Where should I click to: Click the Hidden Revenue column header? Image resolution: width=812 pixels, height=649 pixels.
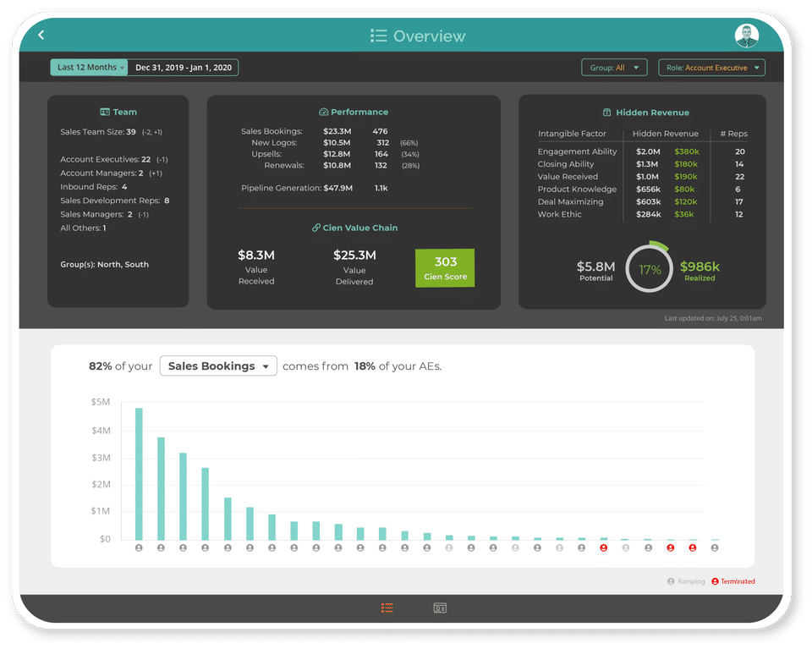click(666, 134)
